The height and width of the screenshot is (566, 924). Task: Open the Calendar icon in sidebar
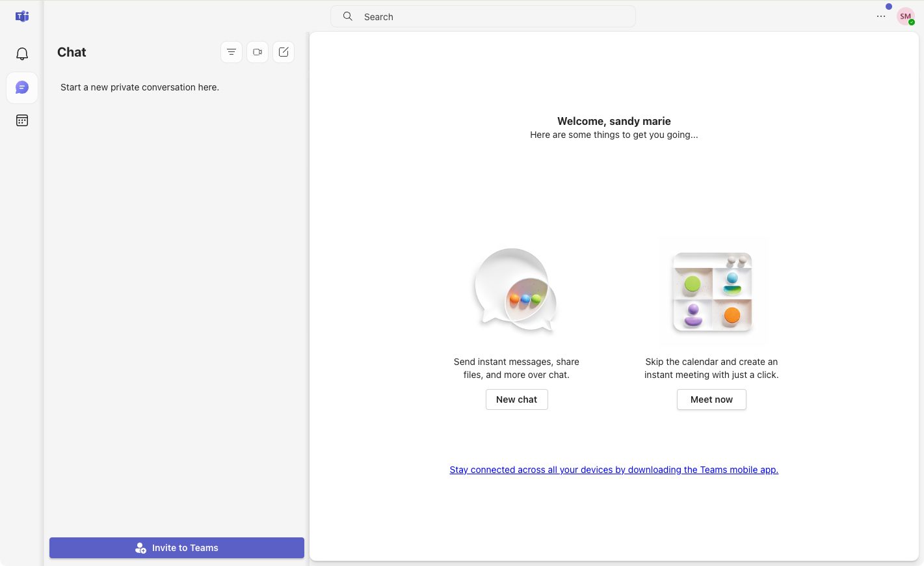point(22,120)
